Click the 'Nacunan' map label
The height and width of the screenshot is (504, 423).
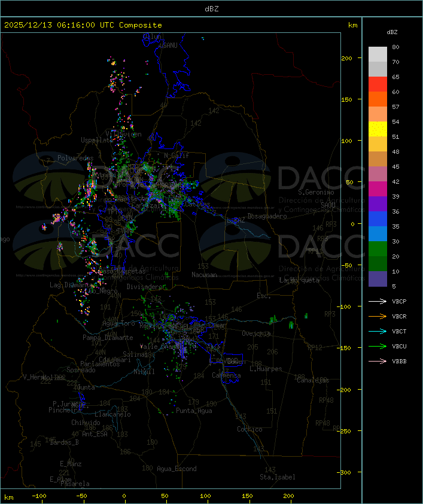click(204, 275)
